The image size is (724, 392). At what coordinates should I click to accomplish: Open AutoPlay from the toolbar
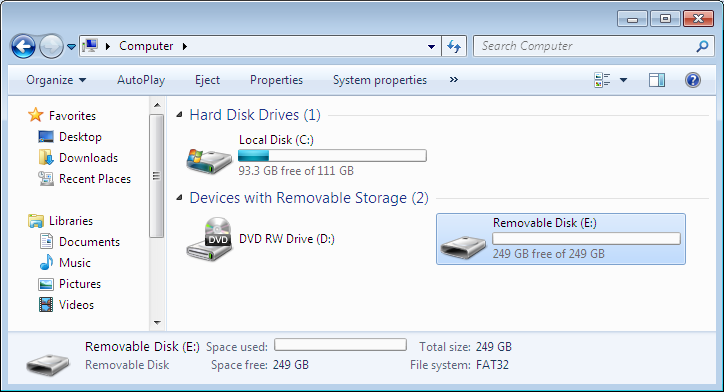(x=141, y=80)
